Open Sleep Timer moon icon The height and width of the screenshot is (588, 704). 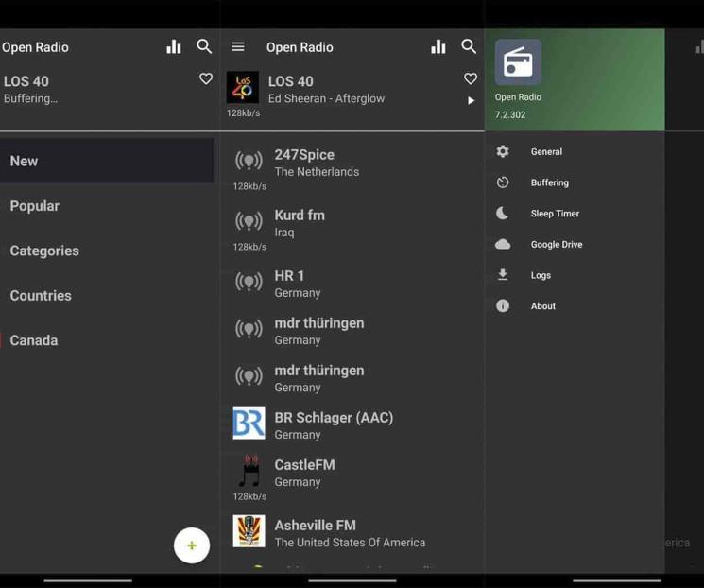(503, 213)
